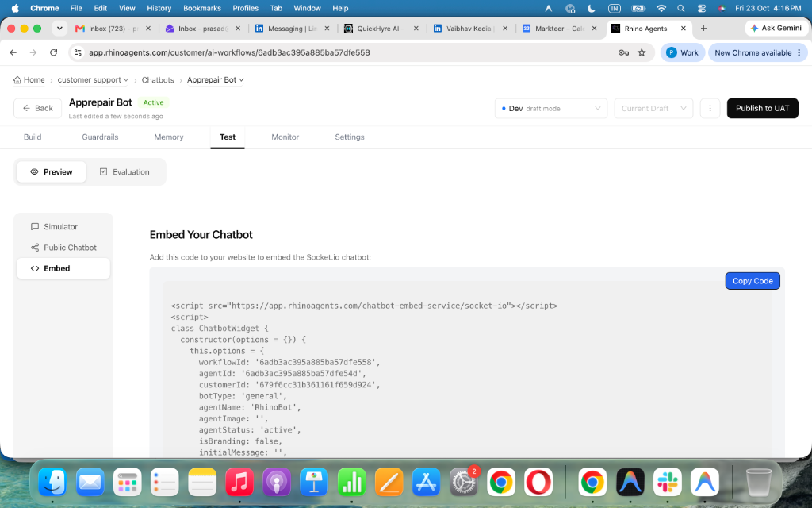Open Podcasts from the Dock
Screen dimensions: 812x508
point(277,482)
